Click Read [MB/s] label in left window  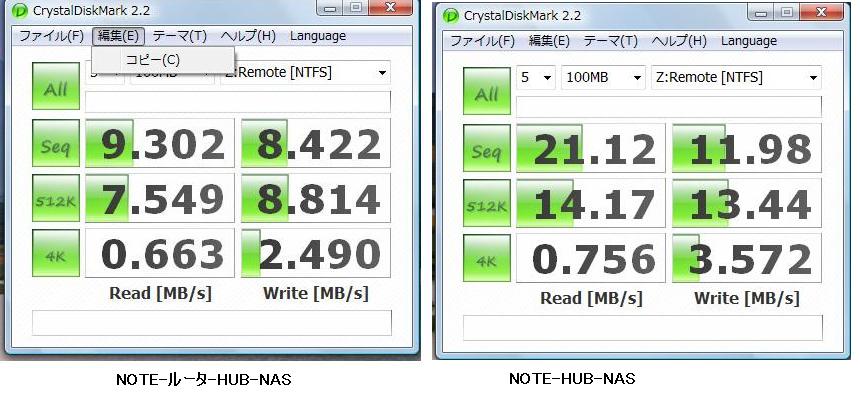[x=160, y=293]
